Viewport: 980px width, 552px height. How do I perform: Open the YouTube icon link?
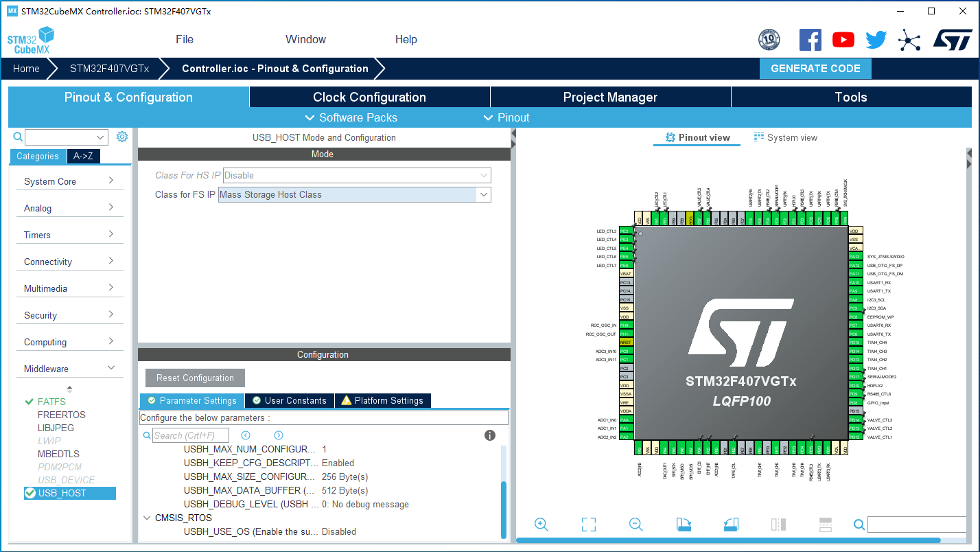point(843,40)
